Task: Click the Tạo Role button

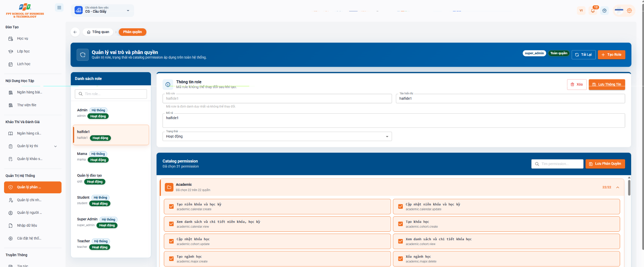Action: [x=611, y=54]
